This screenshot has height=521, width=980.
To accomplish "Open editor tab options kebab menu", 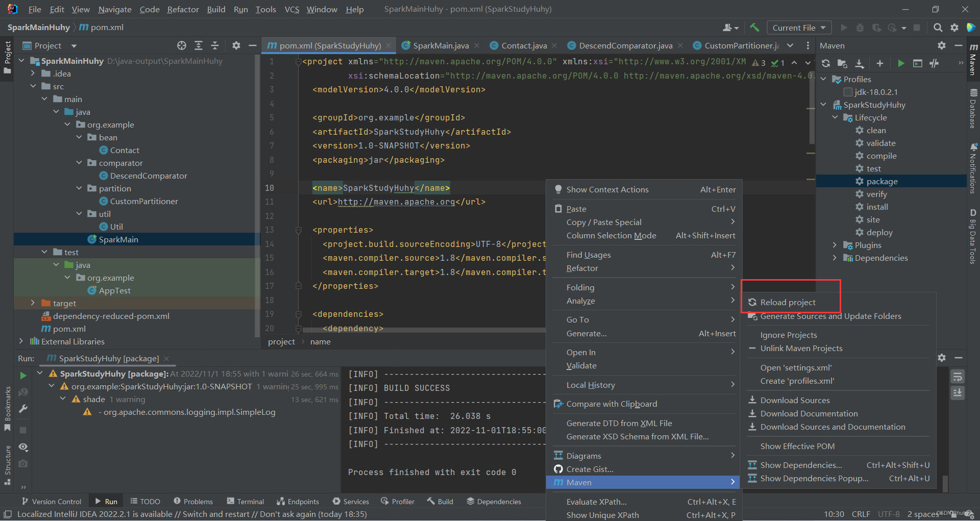I will coord(807,45).
